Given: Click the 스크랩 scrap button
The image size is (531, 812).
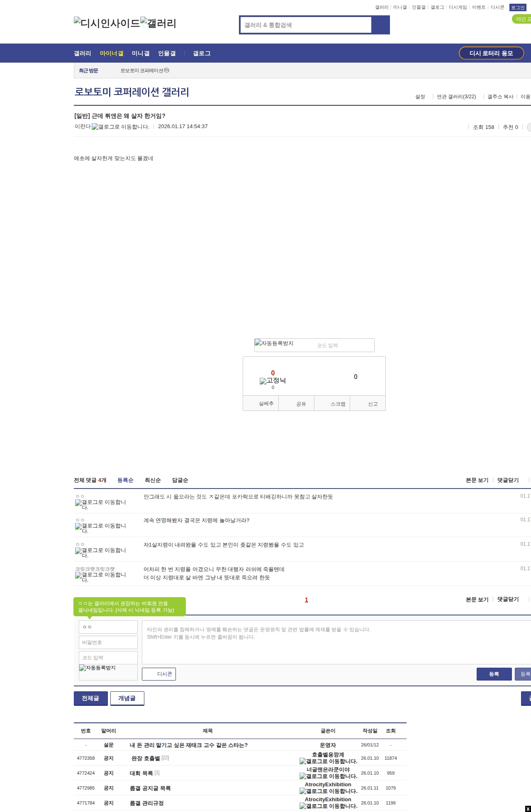Looking at the screenshot, I should pyautogui.click(x=332, y=404).
